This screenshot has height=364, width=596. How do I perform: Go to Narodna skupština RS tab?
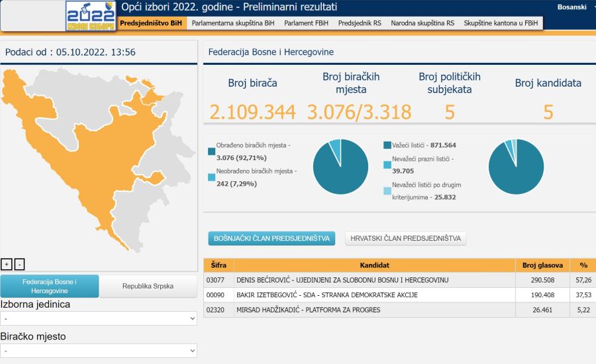pos(422,23)
